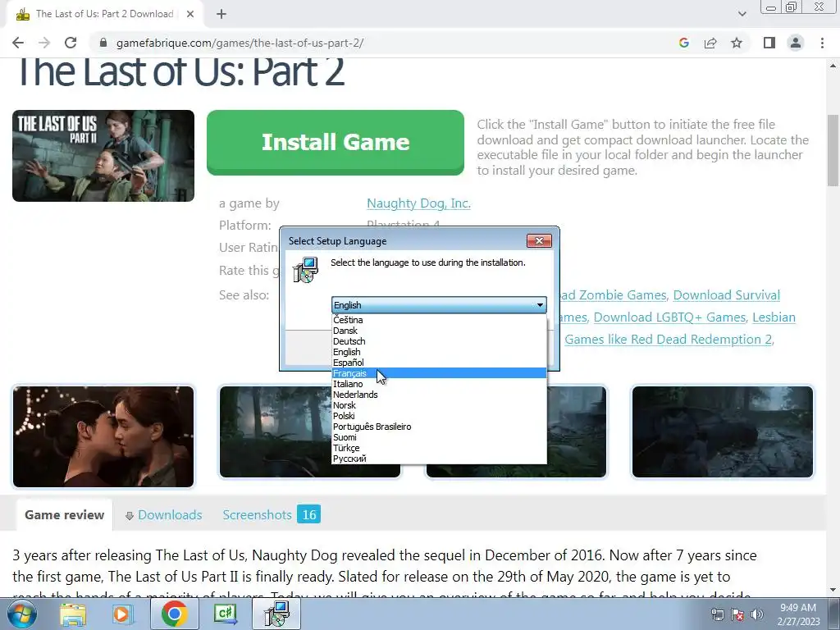Viewport: 840px width, 630px height.
Task: Click the browser back arrow
Action: click(x=18, y=43)
